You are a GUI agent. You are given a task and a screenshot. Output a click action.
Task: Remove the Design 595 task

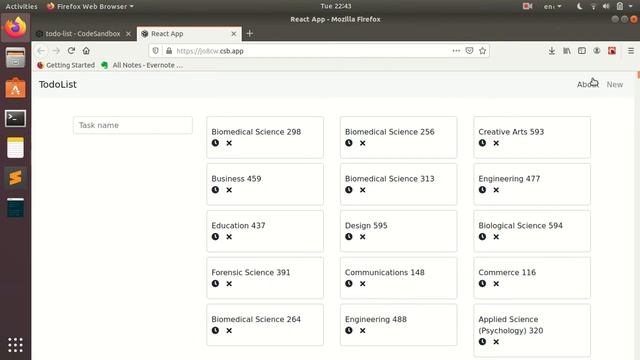tap(362, 237)
